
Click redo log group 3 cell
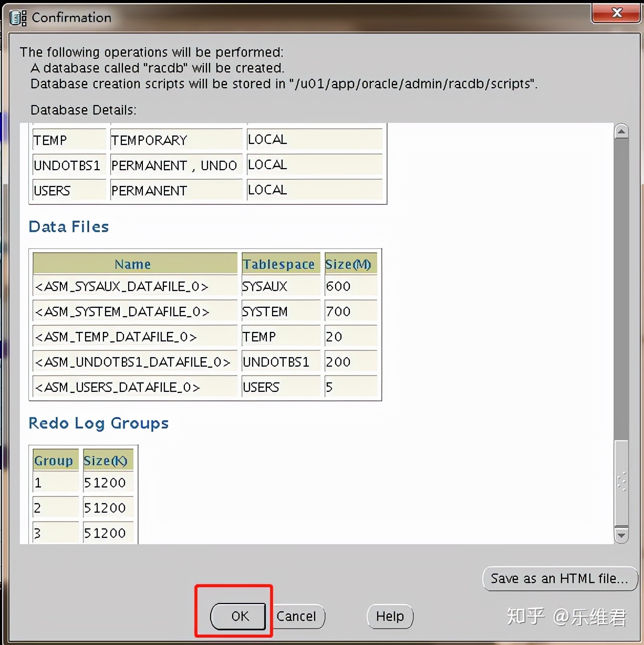coord(55,533)
